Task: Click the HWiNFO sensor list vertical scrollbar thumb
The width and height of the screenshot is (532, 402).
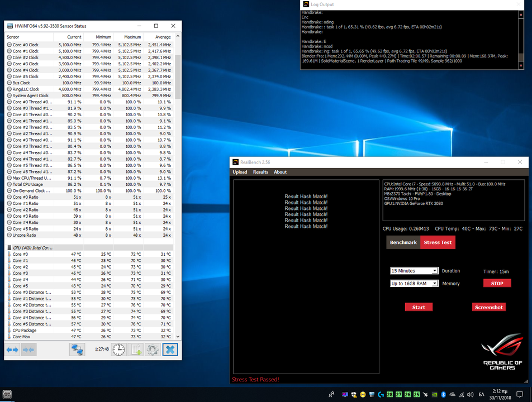Action: click(178, 76)
